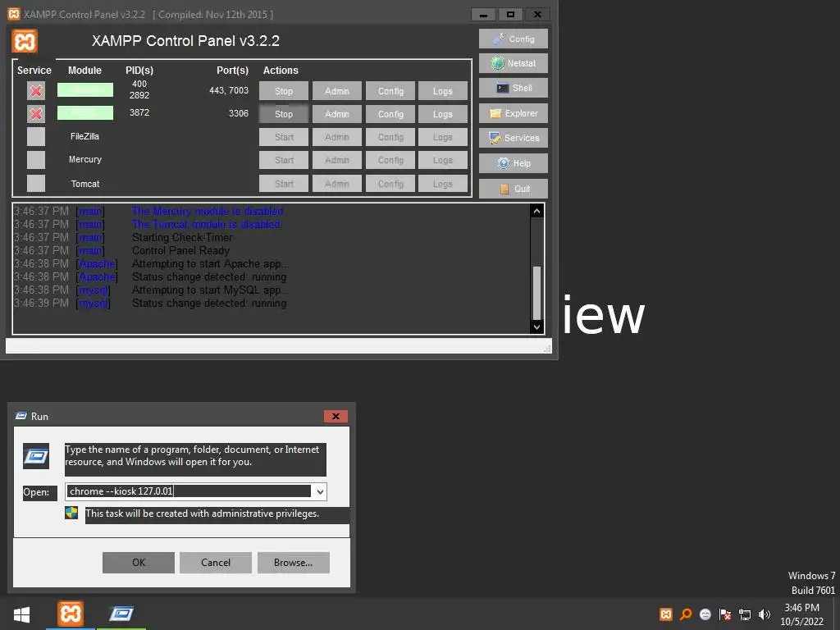Click the 'Control Panel Ready' log line

click(x=180, y=251)
